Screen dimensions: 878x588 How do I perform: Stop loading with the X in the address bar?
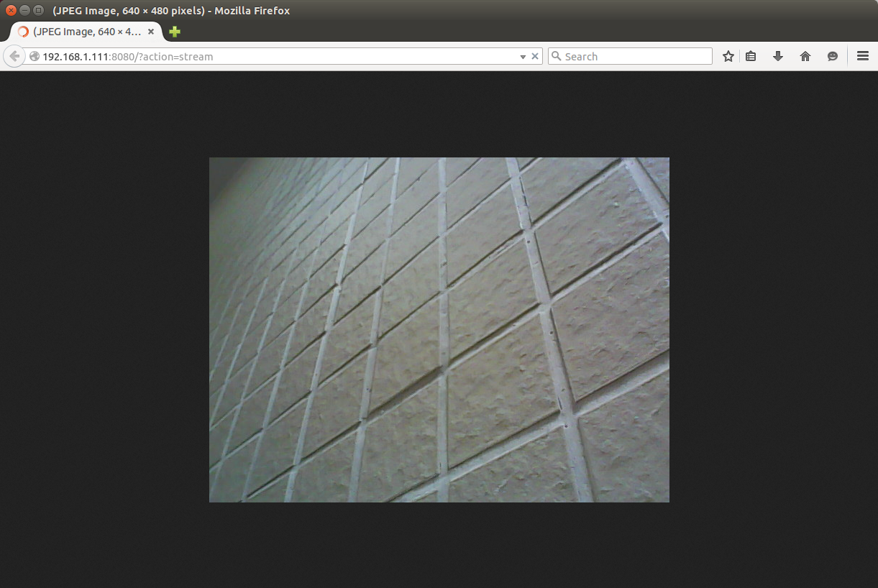click(x=535, y=56)
